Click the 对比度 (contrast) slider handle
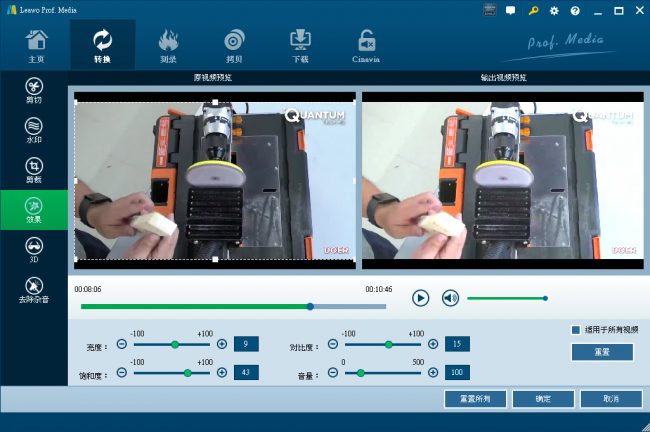650x432 pixels. (x=390, y=344)
